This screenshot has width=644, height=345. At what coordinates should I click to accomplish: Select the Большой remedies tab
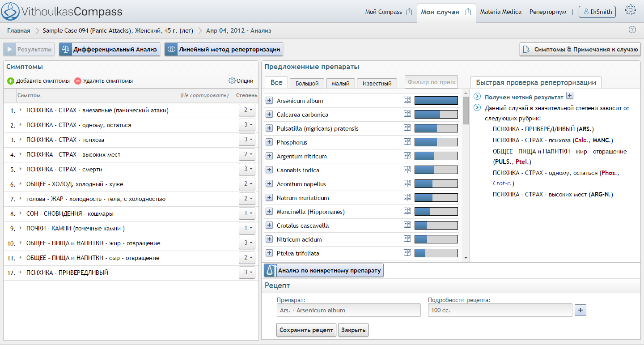click(x=307, y=83)
